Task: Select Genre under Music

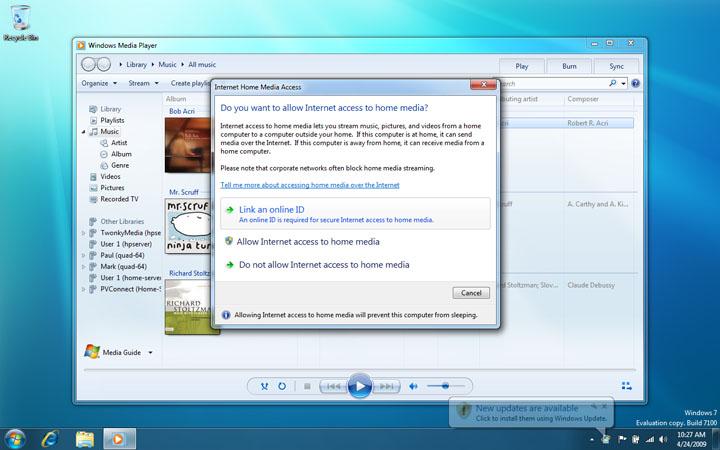Action: (x=119, y=165)
